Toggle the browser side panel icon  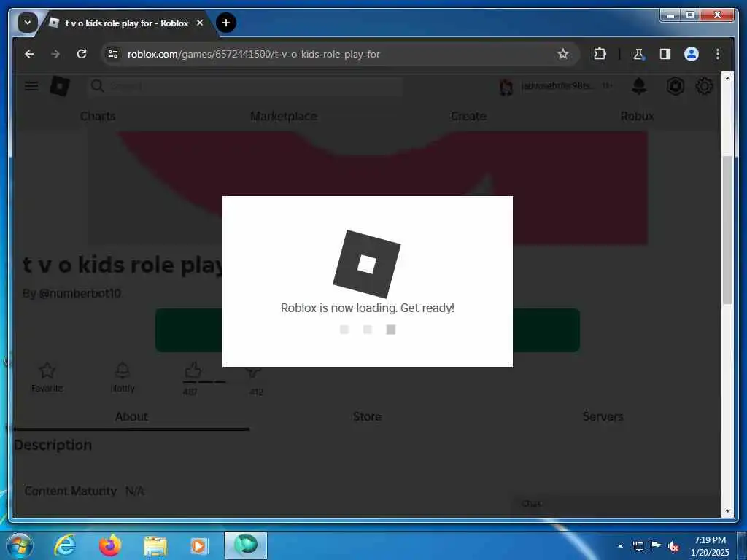[665, 54]
